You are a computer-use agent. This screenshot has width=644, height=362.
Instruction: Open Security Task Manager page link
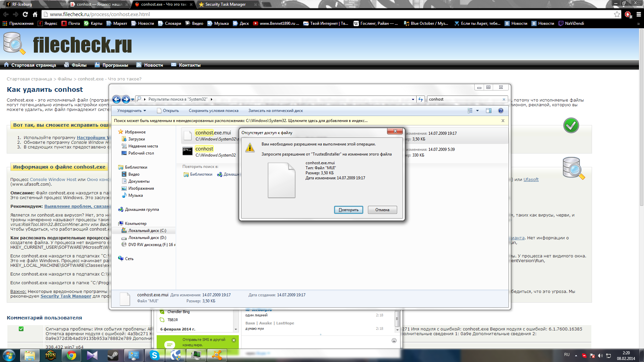(x=66, y=296)
